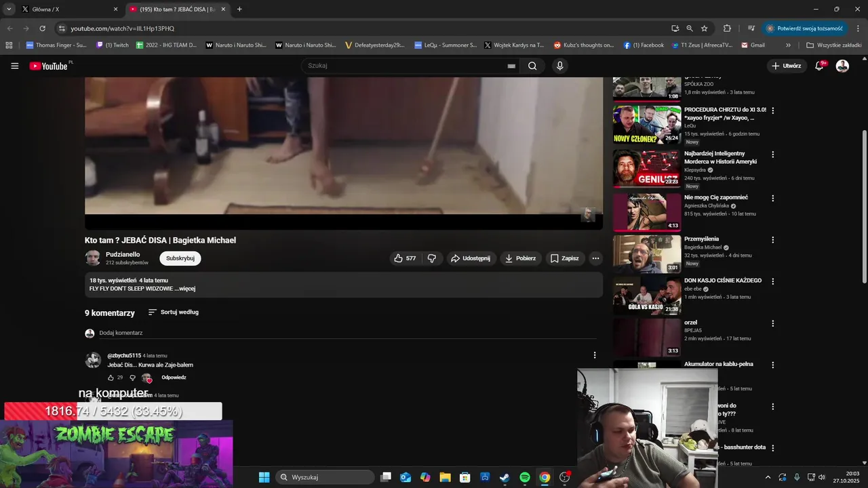Open the account avatar menu
Viewport: 868px width, 488px height.
point(842,66)
